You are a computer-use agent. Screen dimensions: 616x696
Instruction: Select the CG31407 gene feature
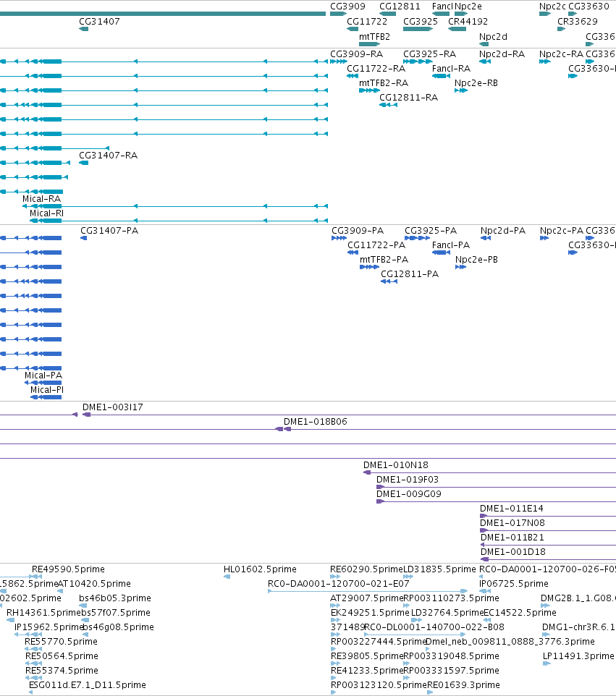(83, 29)
